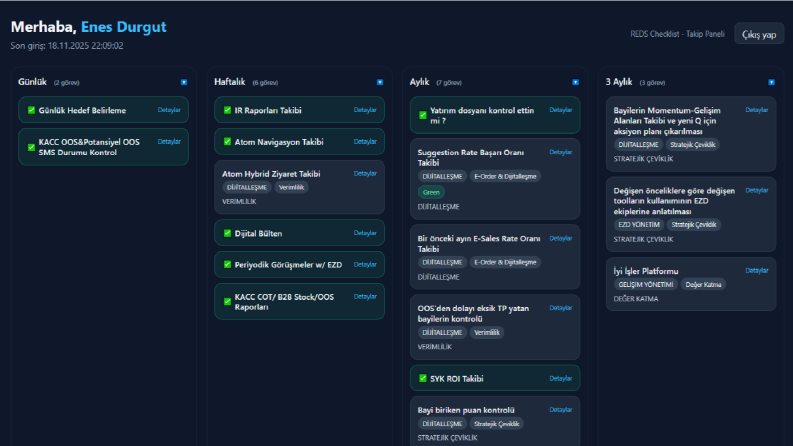The image size is (793, 446).
Task: Uncheck the Günlük Hedef Belirleme checkbox
Action: (x=31, y=110)
